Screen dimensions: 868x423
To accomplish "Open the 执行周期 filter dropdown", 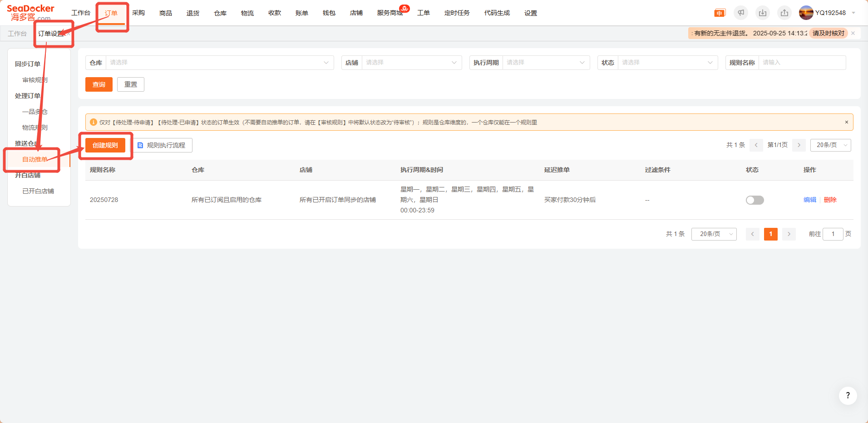I will coord(546,63).
